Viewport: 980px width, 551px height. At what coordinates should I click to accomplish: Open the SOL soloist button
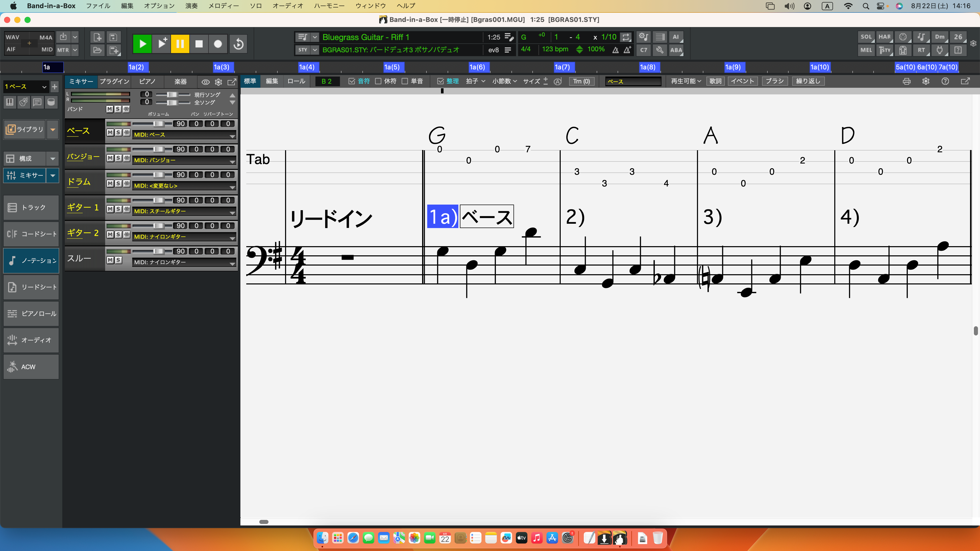(x=866, y=37)
